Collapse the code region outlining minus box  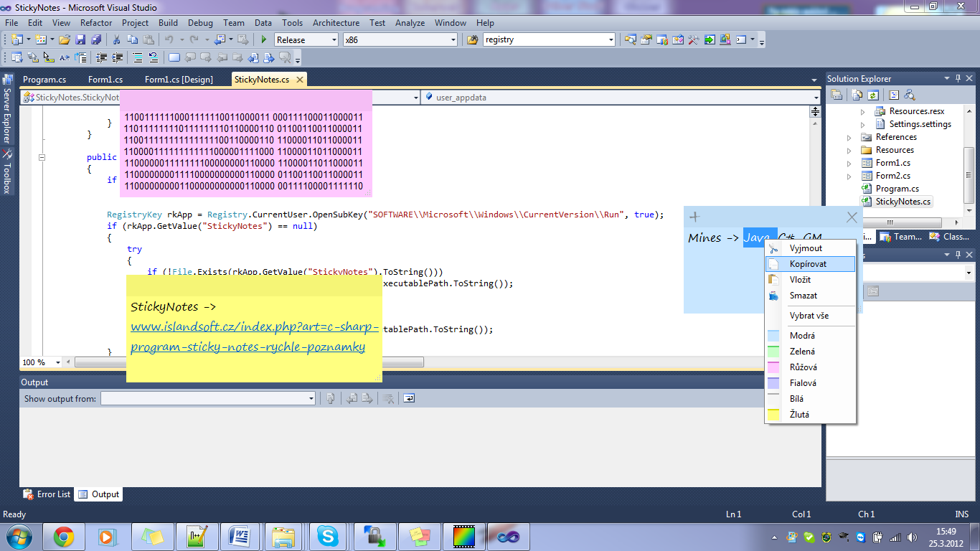[42, 157]
